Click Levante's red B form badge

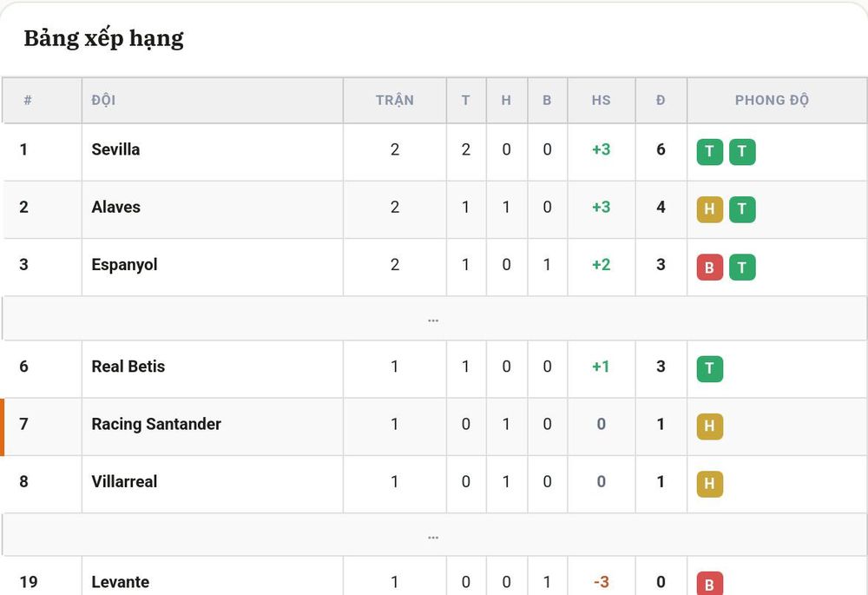[710, 584]
